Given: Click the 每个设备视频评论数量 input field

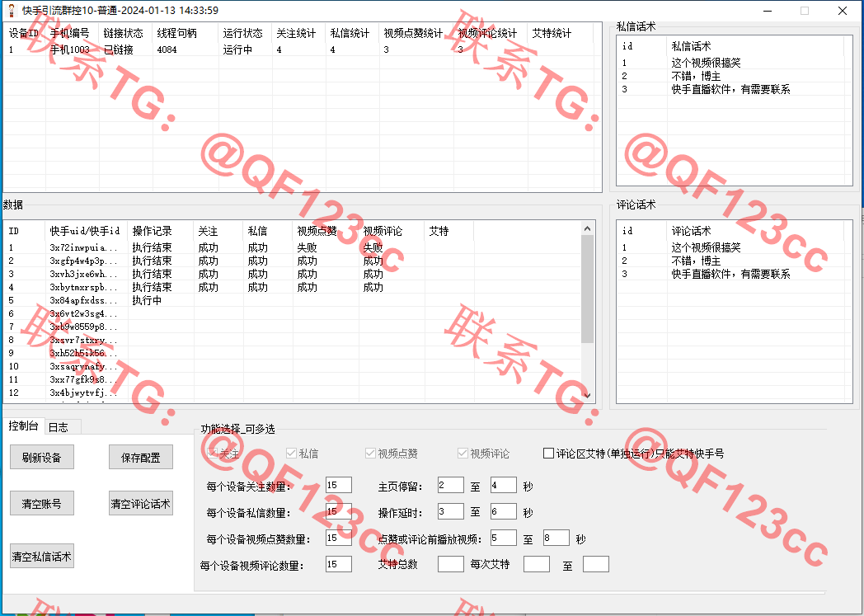Looking at the screenshot, I should 338,564.
